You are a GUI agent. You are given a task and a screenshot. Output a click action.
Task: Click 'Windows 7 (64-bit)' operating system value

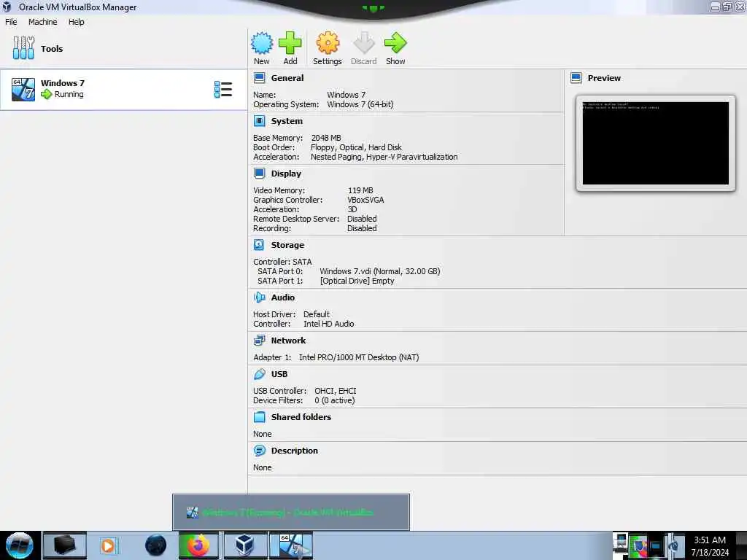pos(360,104)
